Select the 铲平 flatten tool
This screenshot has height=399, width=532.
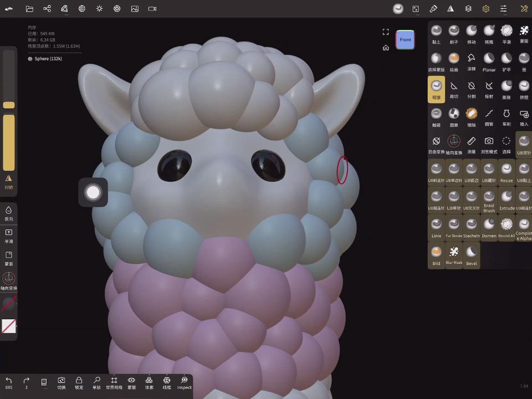pos(507,62)
